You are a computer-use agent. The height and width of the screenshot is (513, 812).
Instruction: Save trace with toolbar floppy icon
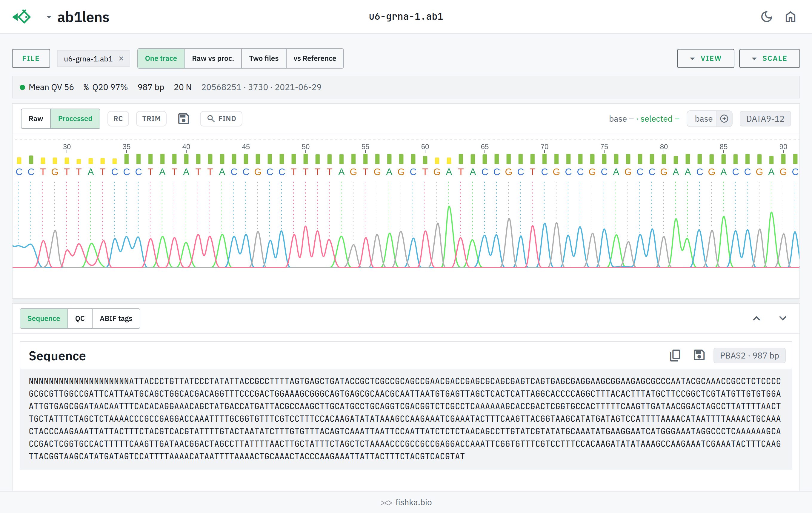click(183, 119)
